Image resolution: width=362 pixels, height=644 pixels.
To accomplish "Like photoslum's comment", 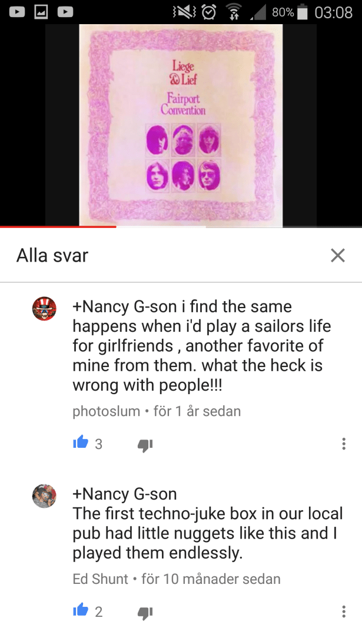I will pos(81,442).
